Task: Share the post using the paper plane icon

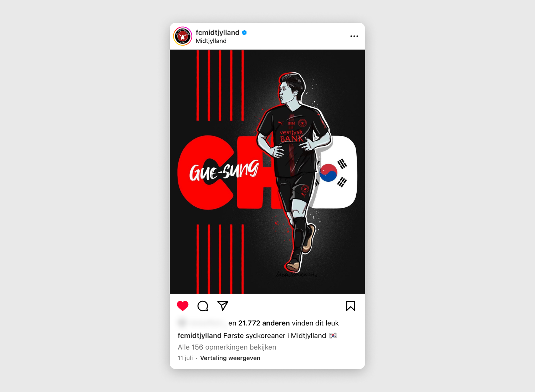Action: (x=223, y=306)
